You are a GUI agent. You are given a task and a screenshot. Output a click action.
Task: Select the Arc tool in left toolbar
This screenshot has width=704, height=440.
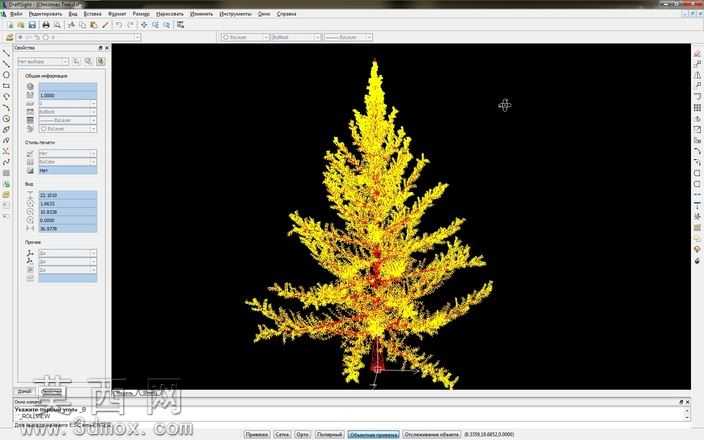click(6, 108)
